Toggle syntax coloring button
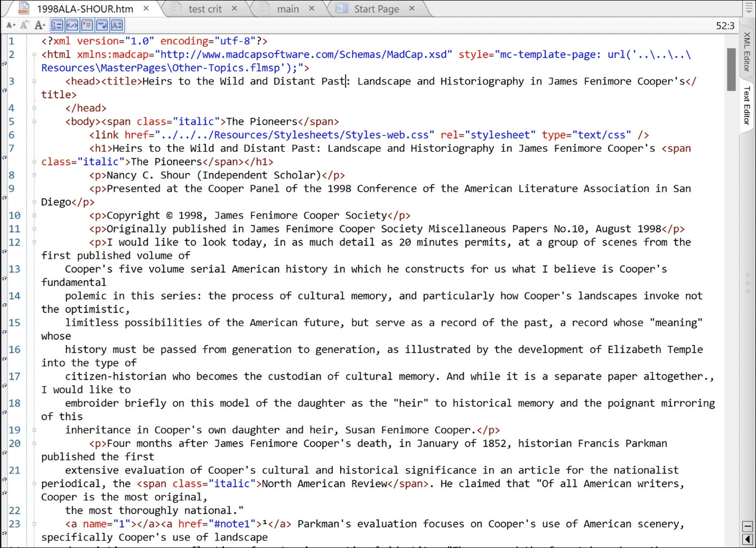 pyautogui.click(x=72, y=25)
